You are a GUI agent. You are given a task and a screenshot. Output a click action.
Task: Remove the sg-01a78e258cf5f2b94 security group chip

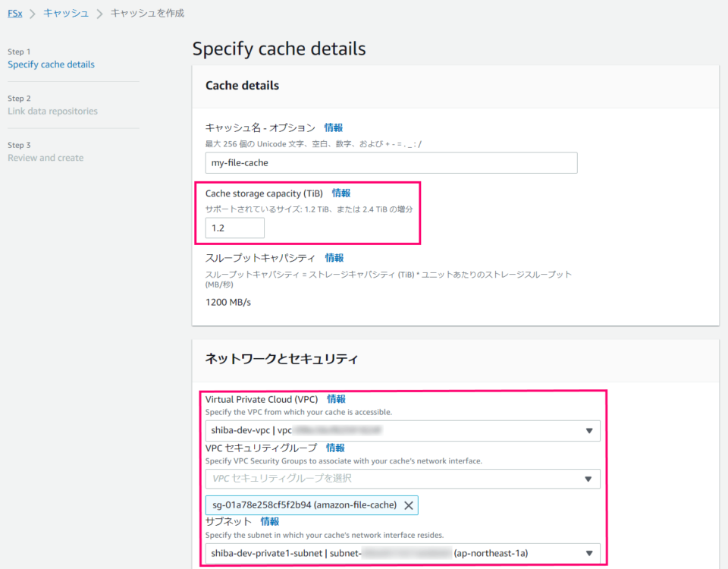[410, 505]
